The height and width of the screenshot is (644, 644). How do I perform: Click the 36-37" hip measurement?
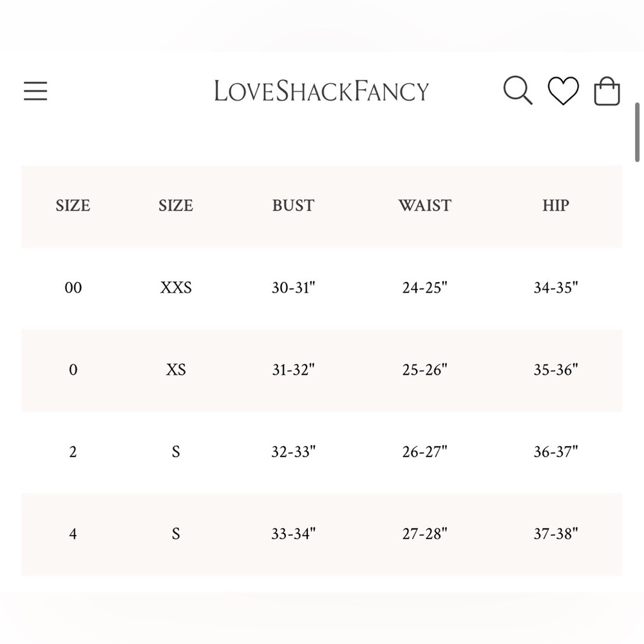click(556, 452)
